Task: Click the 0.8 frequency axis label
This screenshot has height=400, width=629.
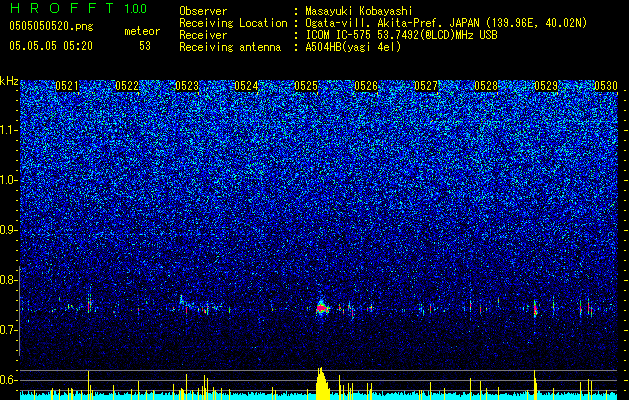Action: [x=9, y=280]
